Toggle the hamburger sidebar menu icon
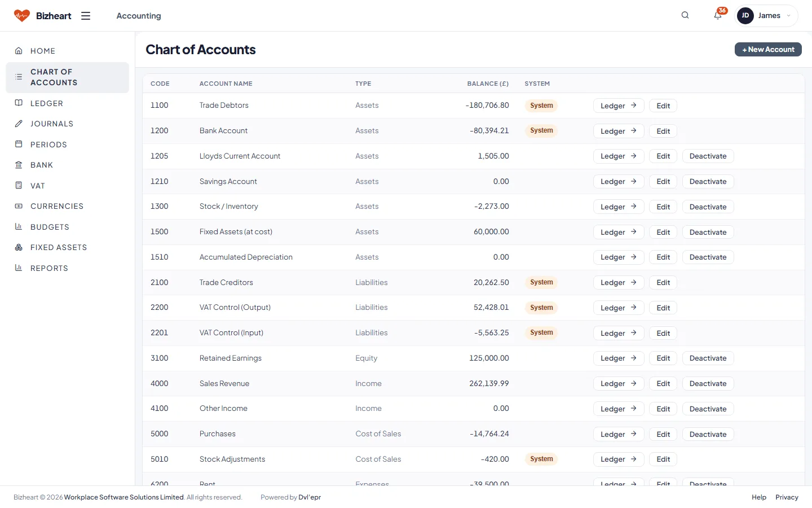The image size is (812, 508). pyautogui.click(x=86, y=16)
